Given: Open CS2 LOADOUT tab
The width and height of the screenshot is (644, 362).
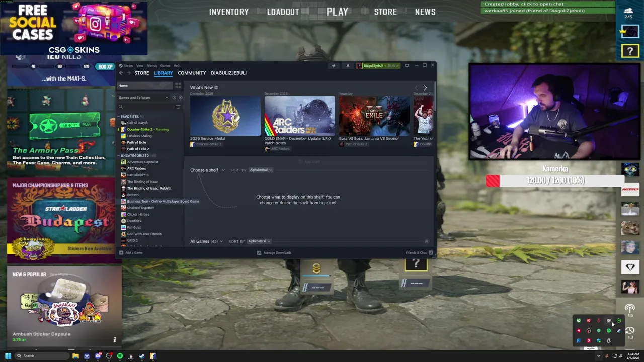Looking at the screenshot, I should coord(283,12).
